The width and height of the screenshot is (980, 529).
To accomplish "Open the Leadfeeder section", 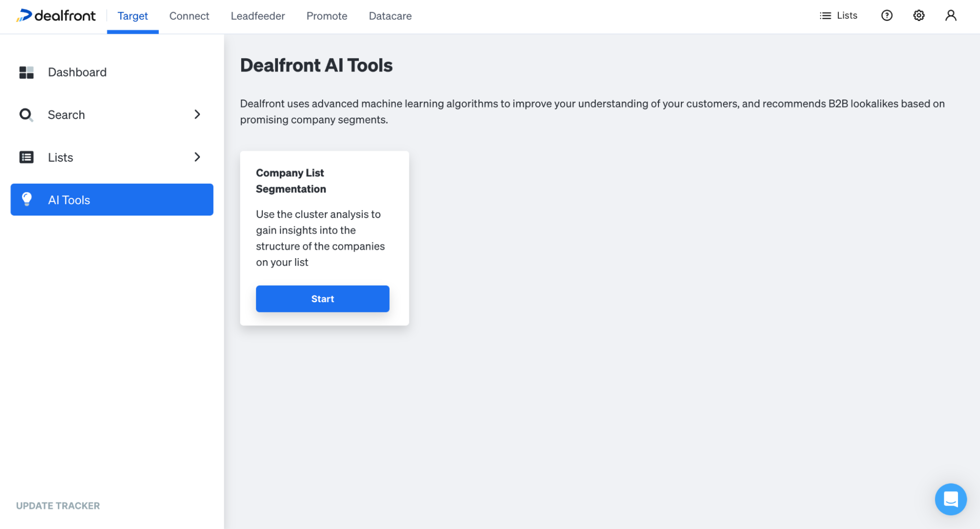I will 257,16.
